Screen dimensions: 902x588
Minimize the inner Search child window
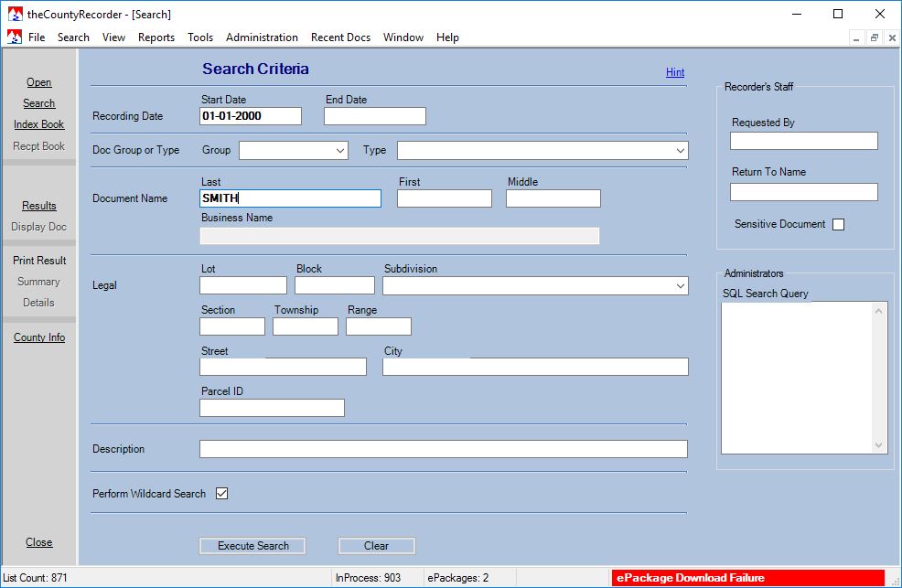pos(857,37)
